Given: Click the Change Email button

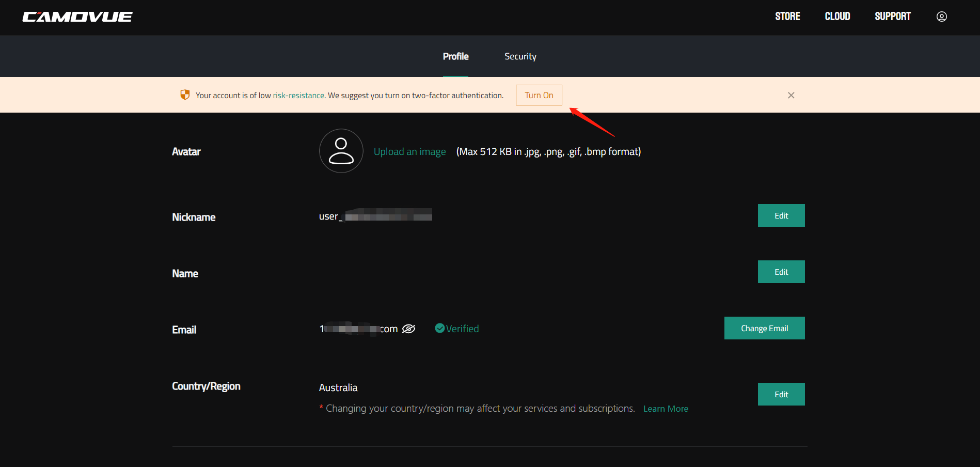Looking at the screenshot, I should [x=765, y=328].
